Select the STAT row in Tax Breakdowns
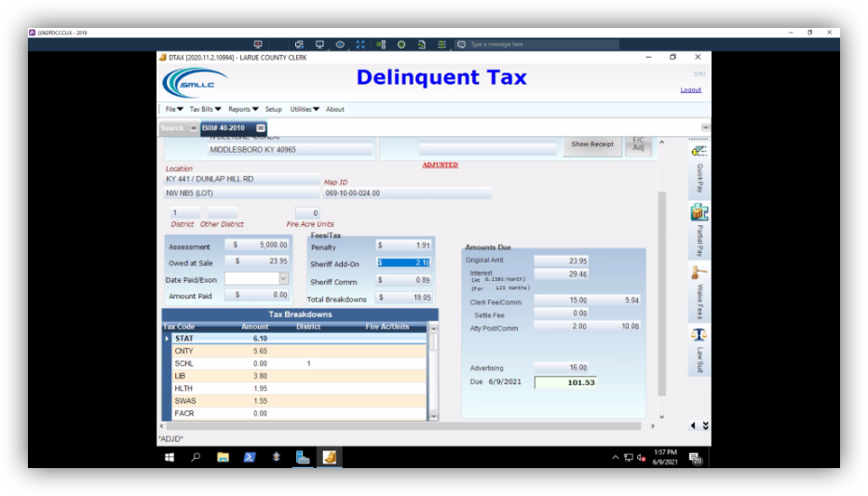Image resolution: width=868 pixels, height=496 pixels. pos(300,339)
